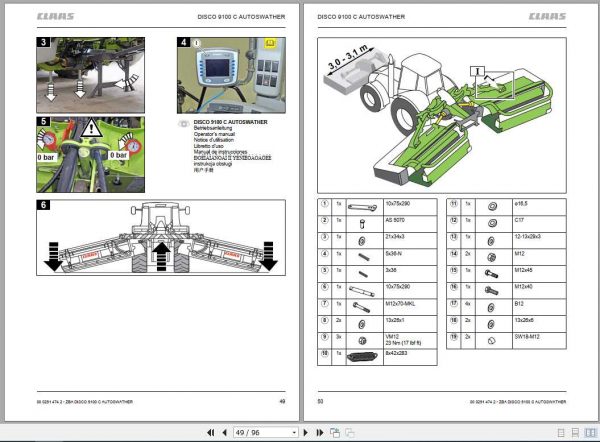Click the "Manual de instrucciones" text line

click(x=220, y=152)
